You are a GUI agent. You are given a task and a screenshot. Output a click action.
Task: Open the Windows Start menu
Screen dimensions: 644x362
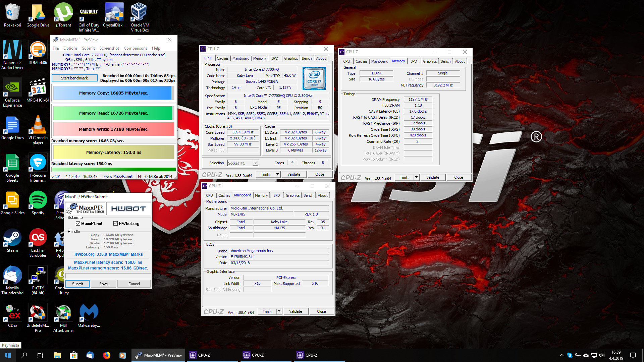8,355
